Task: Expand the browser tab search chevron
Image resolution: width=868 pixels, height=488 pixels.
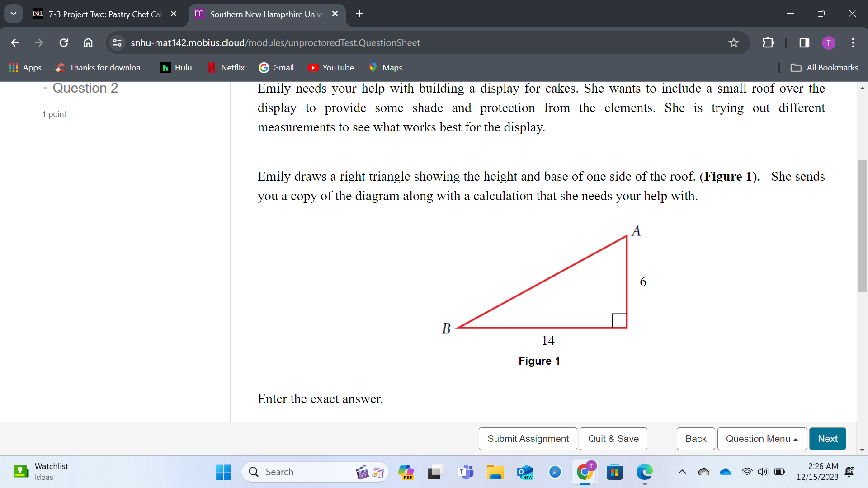Action: pos(13,13)
